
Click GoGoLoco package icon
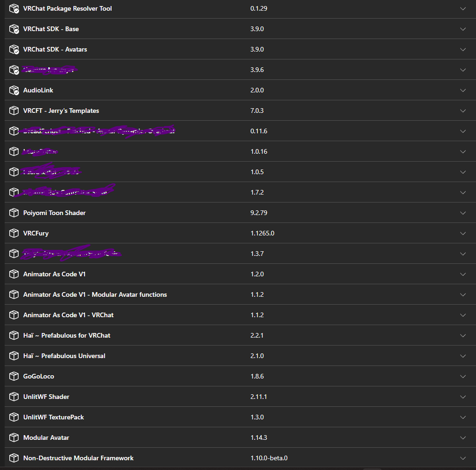click(14, 376)
